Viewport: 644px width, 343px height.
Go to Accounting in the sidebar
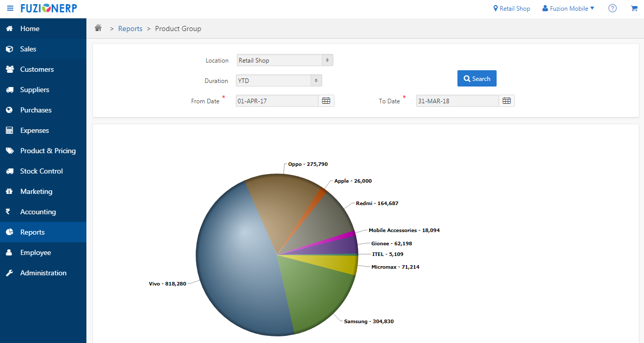(x=38, y=212)
